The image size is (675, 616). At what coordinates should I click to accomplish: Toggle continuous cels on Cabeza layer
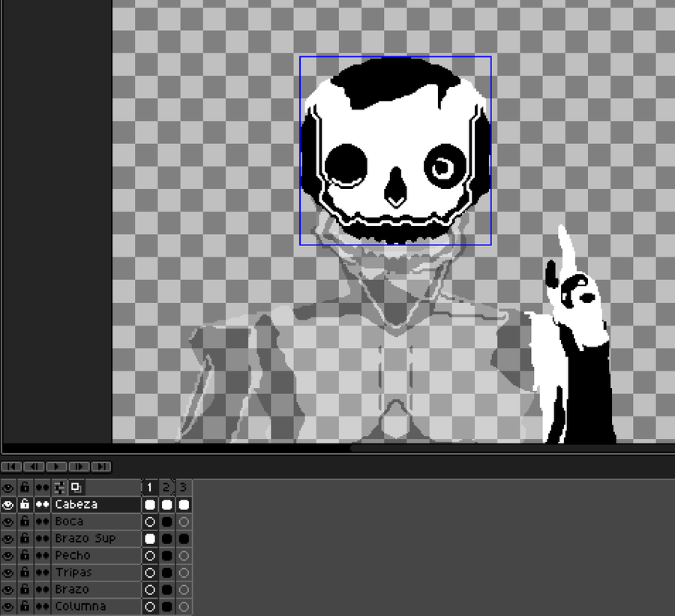(42, 504)
